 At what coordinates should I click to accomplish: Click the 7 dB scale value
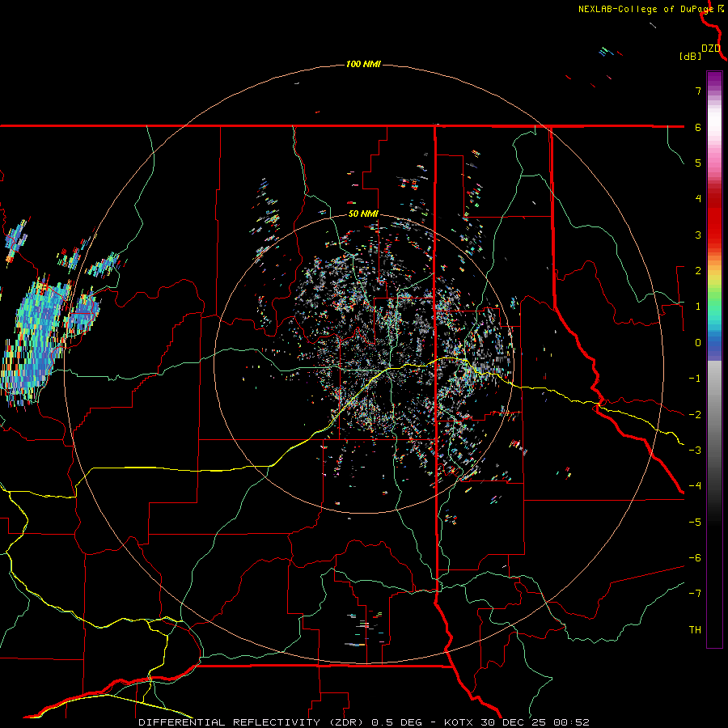tap(698, 91)
